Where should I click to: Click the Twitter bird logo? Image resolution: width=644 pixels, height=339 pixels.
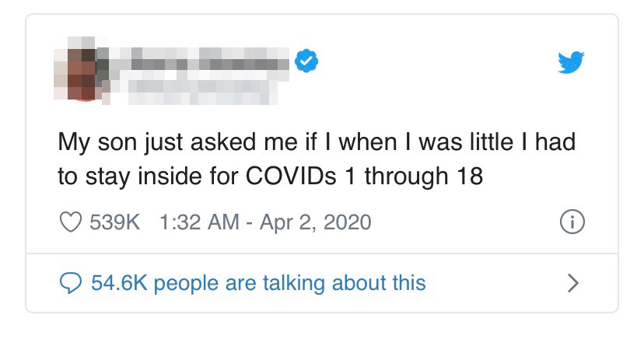[x=570, y=62]
